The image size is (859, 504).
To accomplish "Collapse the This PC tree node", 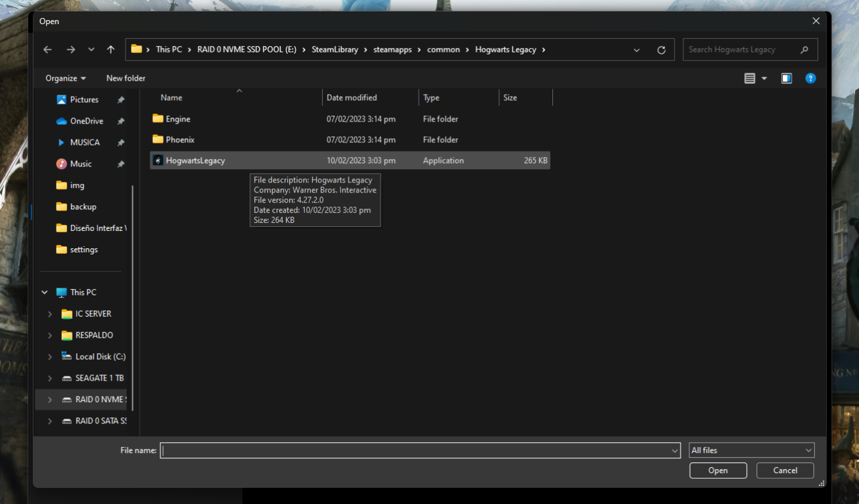I will (x=45, y=293).
